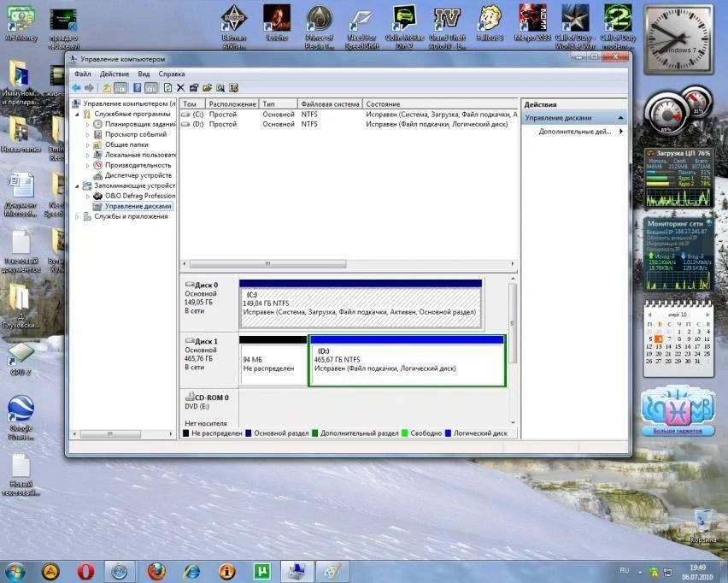Click the µTorrent icon in the taskbar
728x583 pixels.
coord(263,570)
